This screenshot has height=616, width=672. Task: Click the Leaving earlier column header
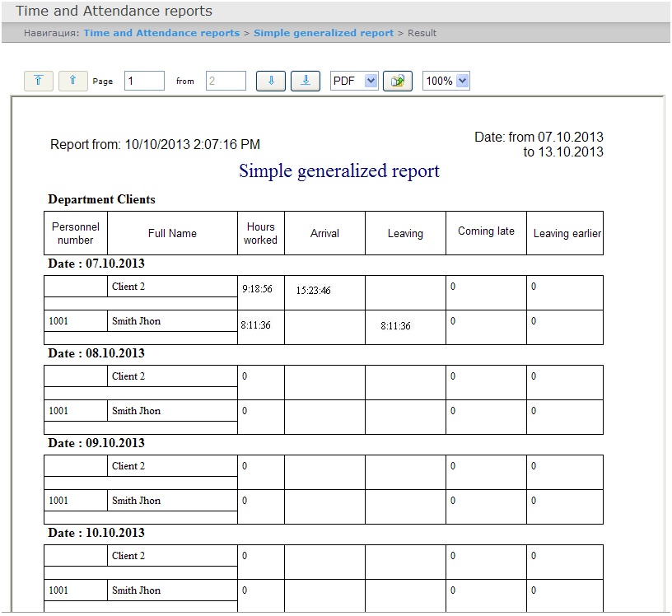pyautogui.click(x=565, y=233)
